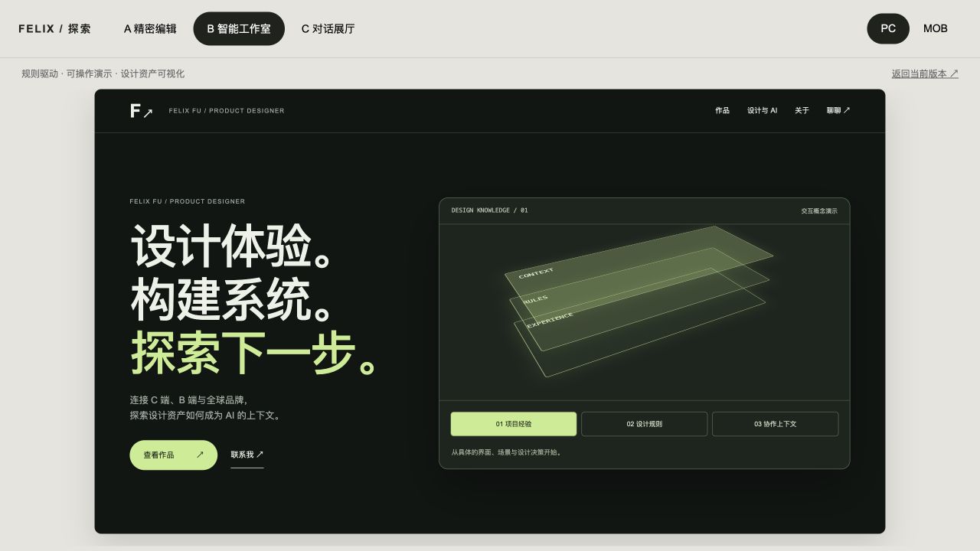The height and width of the screenshot is (551, 980).
Task: Switch preview to MOB mode
Action: tap(936, 28)
